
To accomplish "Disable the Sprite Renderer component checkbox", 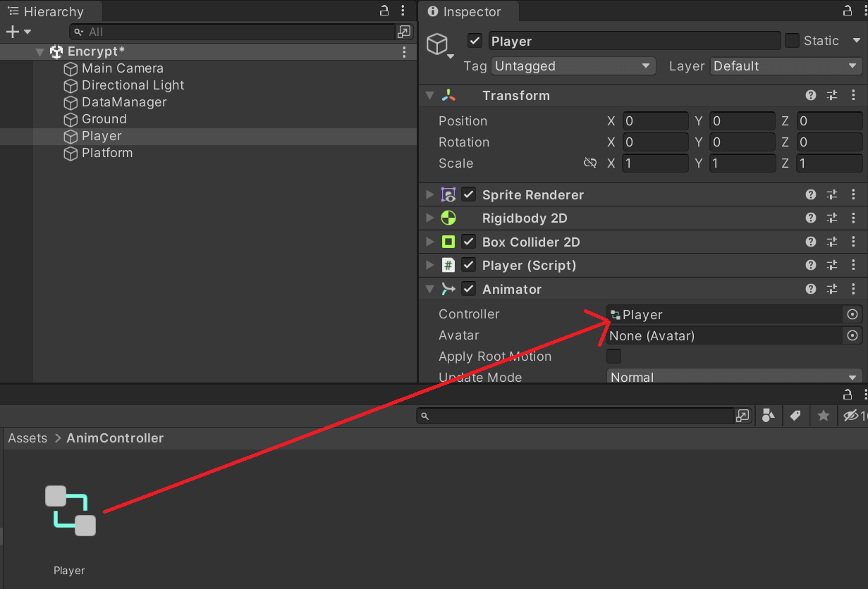I will [x=469, y=194].
